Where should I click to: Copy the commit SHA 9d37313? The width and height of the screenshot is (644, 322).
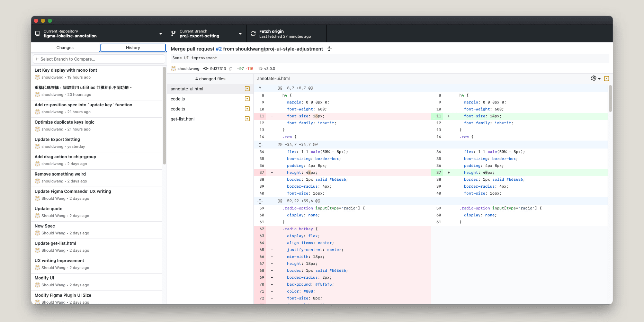[x=231, y=69]
